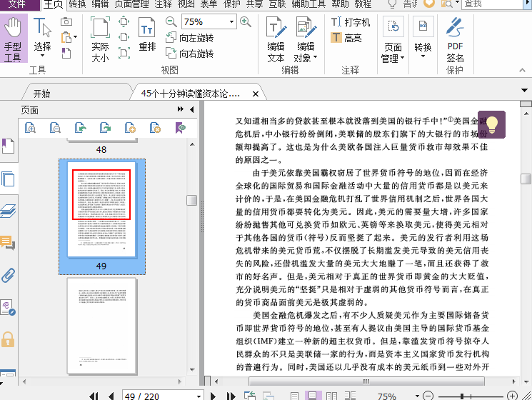Screen dimensions: 532x400
Task: Go to previous page in status bar
Action: pos(111,396)
